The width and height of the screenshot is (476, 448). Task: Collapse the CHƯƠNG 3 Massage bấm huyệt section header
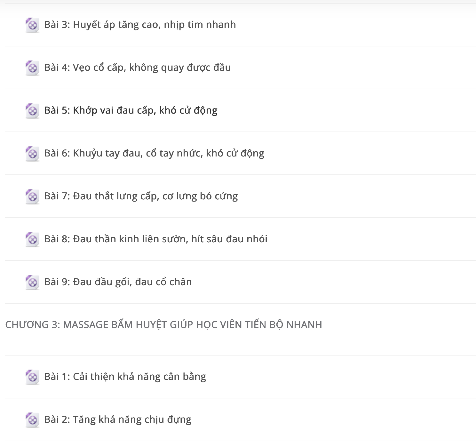(164, 325)
